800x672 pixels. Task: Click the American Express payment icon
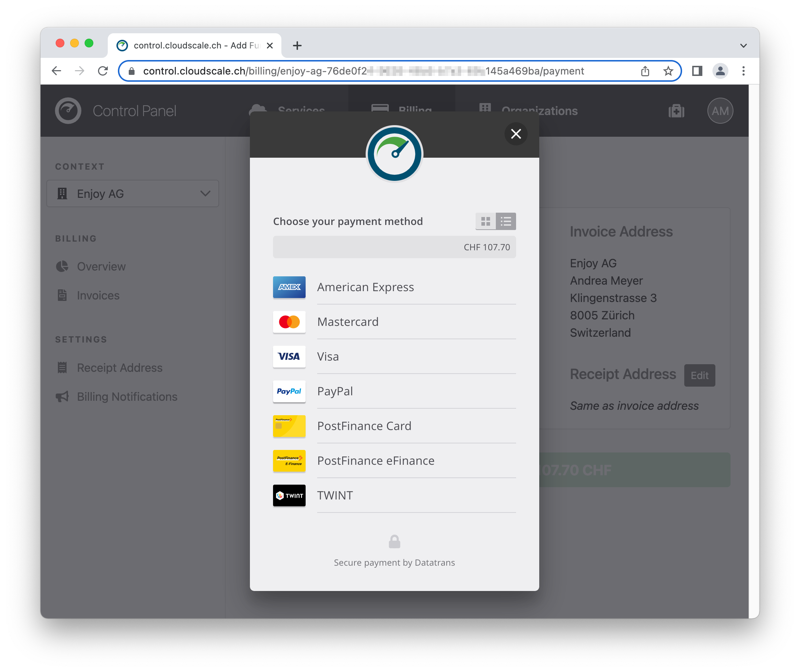point(288,287)
